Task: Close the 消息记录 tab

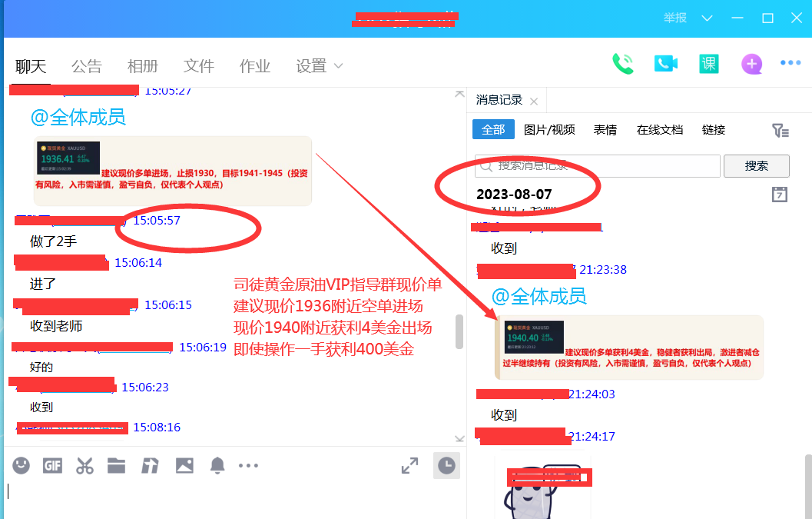Action: 534,101
